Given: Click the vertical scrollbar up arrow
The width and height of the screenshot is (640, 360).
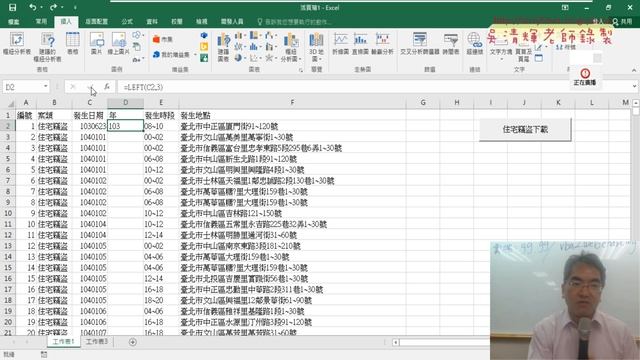Looking at the screenshot, I should (x=636, y=102).
